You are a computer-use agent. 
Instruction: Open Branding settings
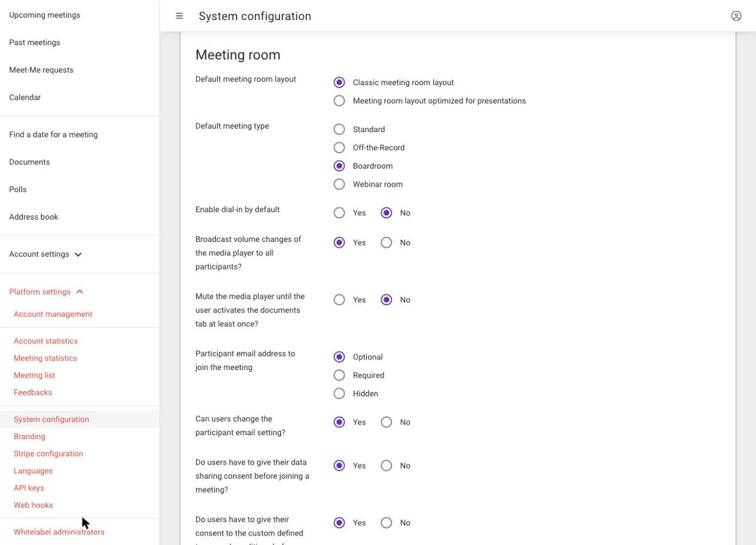(29, 436)
